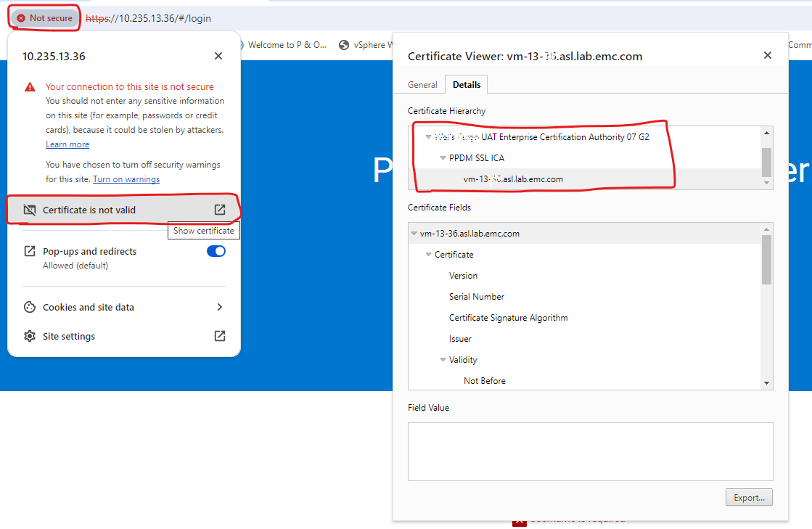
Task: Disable the Pop-ups and redirects toggle
Action: click(x=216, y=251)
